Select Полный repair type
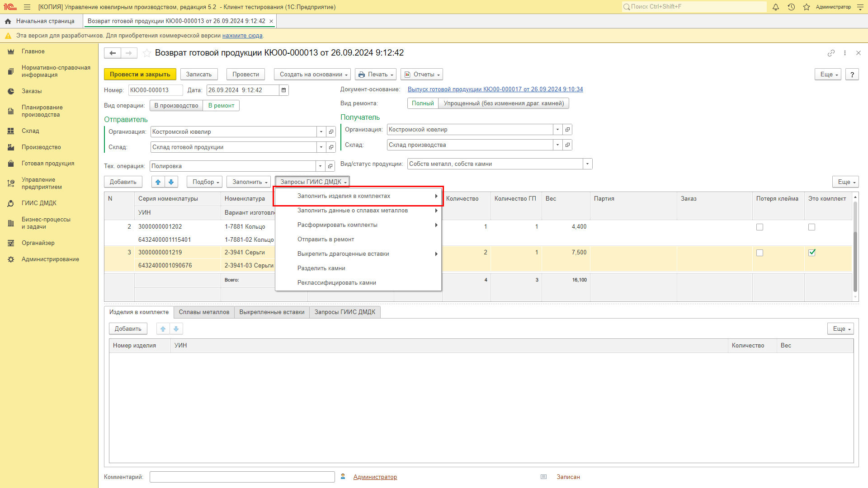This screenshot has height=488, width=868. click(x=423, y=103)
